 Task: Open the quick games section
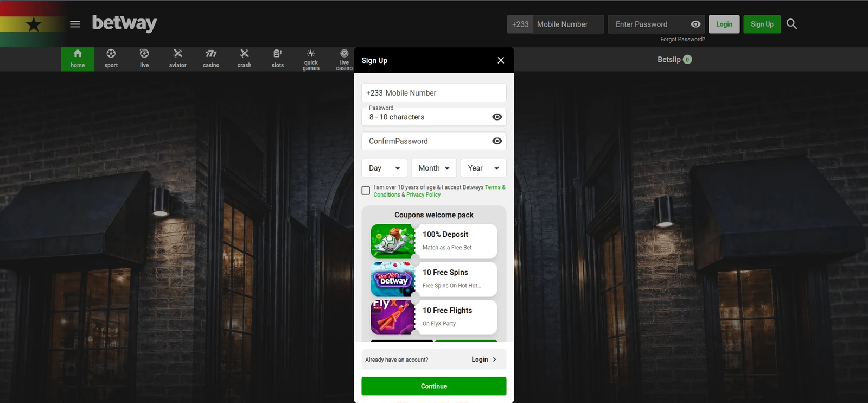pyautogui.click(x=311, y=59)
